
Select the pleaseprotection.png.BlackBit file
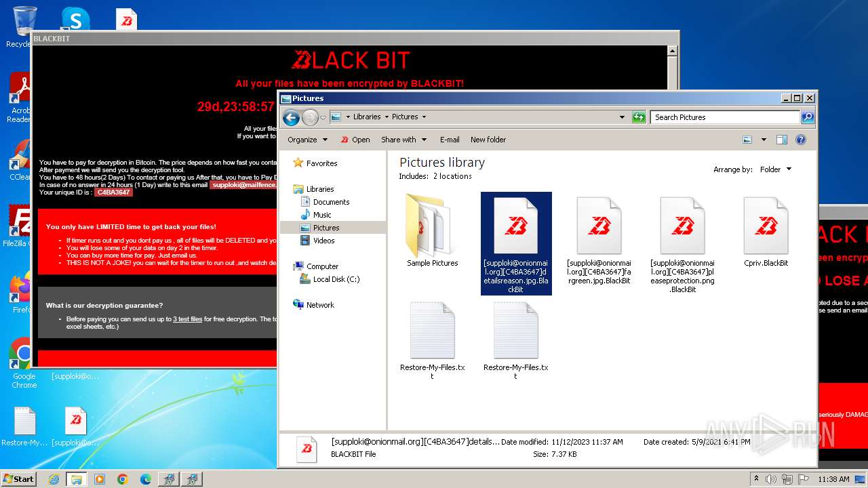click(x=682, y=243)
